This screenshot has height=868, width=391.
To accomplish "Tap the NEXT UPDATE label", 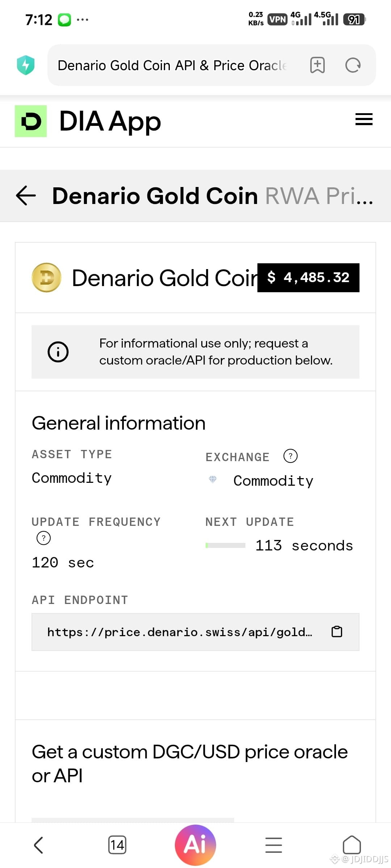I will [x=250, y=522].
